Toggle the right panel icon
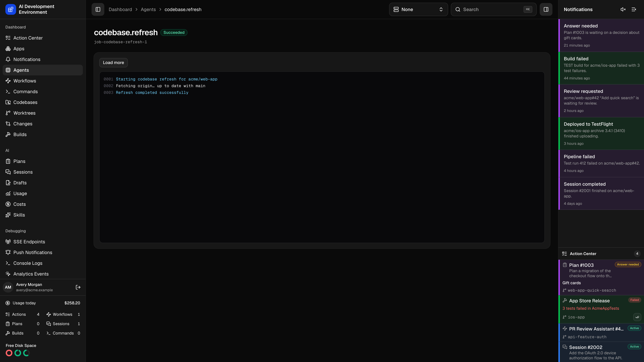The height and width of the screenshot is (362, 644). [x=546, y=10]
